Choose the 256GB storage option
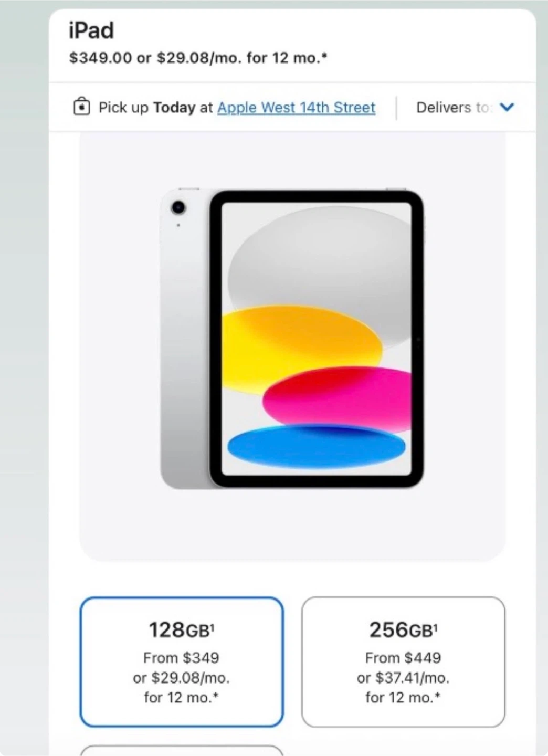 click(403, 661)
